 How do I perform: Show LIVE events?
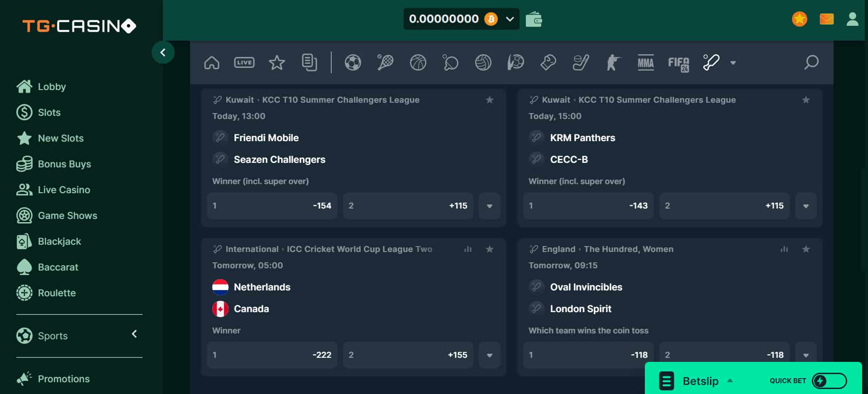point(244,62)
